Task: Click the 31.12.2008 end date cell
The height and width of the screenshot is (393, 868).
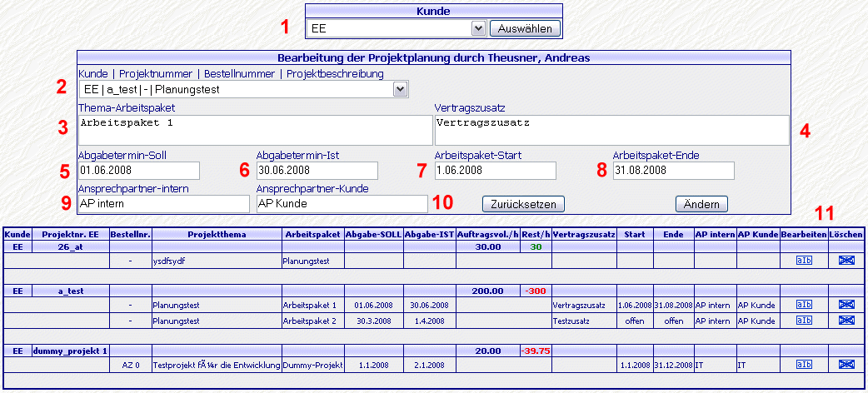Action: 673,365
